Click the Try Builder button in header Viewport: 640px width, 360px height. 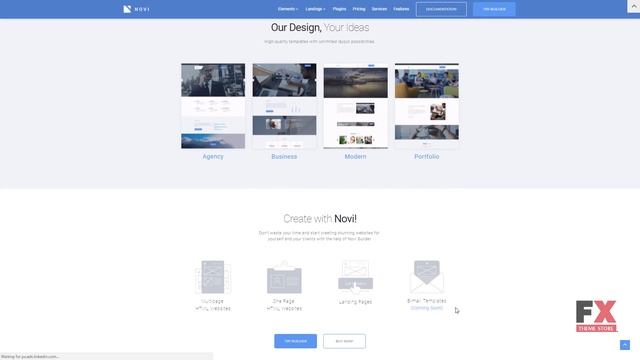click(494, 9)
